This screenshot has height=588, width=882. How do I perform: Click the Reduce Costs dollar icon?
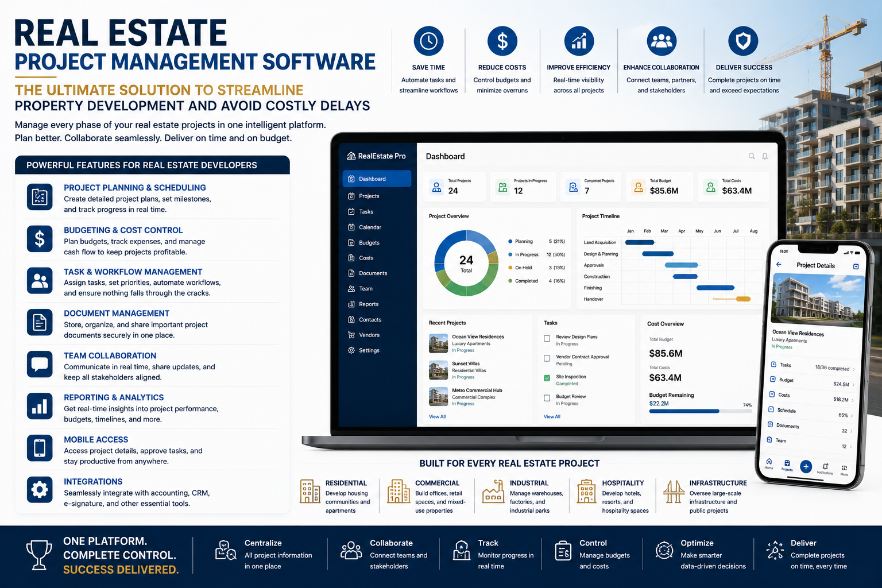coord(502,41)
